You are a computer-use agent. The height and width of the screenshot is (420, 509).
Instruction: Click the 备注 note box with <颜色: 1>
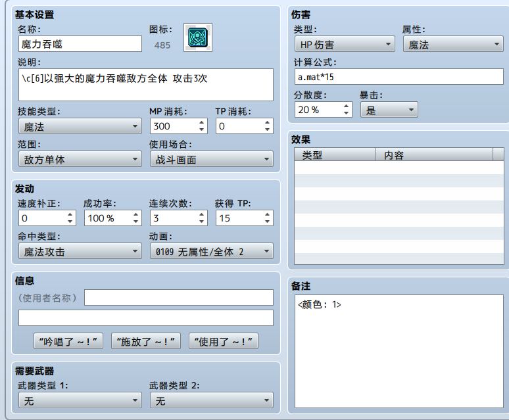click(x=399, y=351)
